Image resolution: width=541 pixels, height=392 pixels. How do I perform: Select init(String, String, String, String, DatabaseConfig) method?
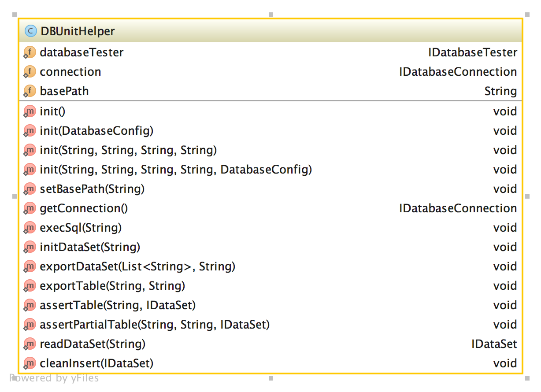(176, 170)
